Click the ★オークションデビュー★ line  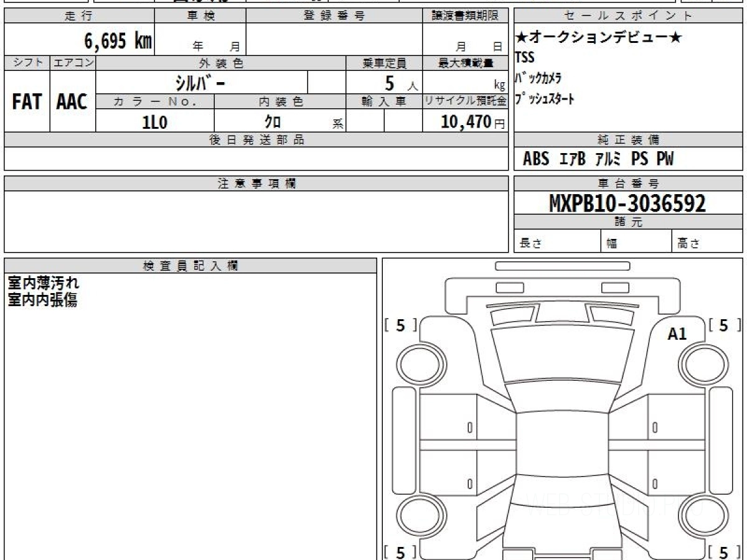click(x=599, y=38)
